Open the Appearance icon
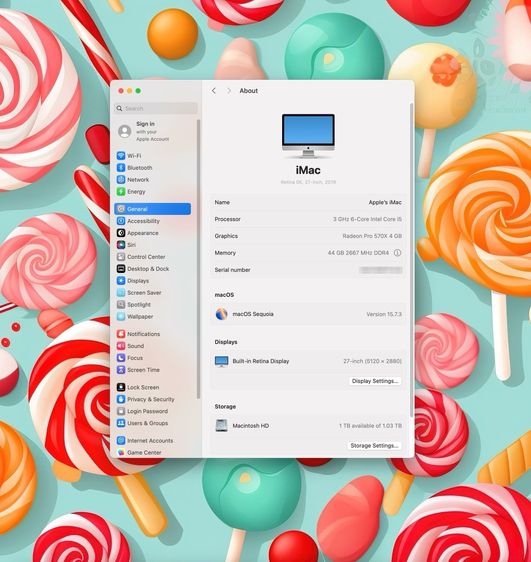 [121, 233]
